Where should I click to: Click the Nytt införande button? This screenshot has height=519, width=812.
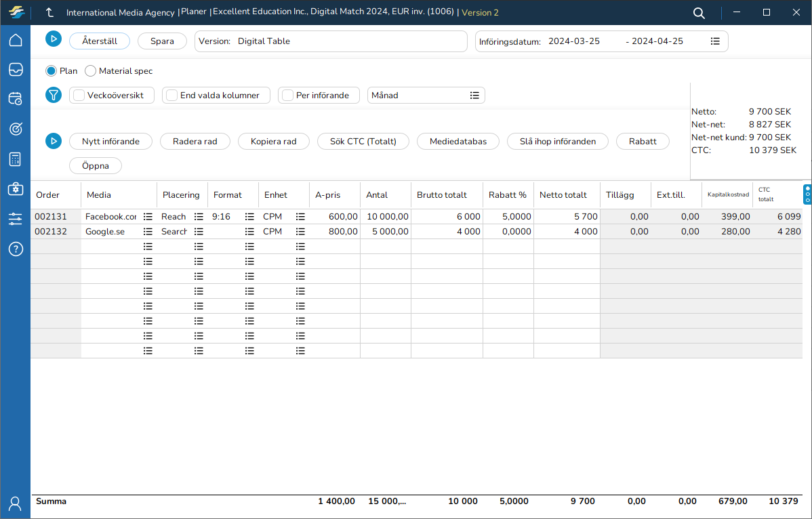click(110, 142)
